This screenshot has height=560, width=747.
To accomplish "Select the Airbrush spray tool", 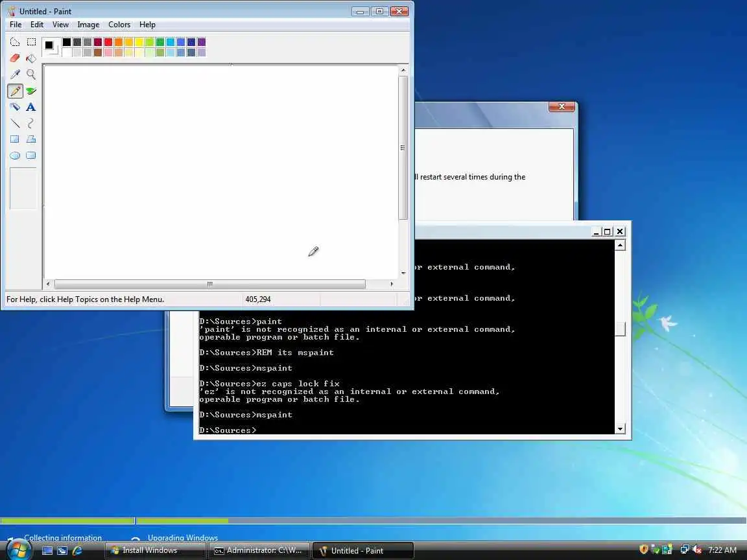I will (x=15, y=107).
